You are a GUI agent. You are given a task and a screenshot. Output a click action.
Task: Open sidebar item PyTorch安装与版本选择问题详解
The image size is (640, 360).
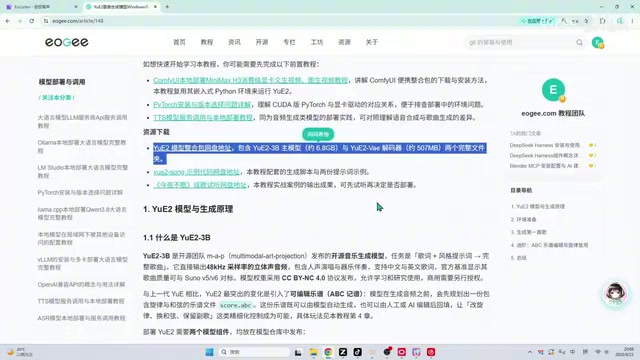coord(80,192)
